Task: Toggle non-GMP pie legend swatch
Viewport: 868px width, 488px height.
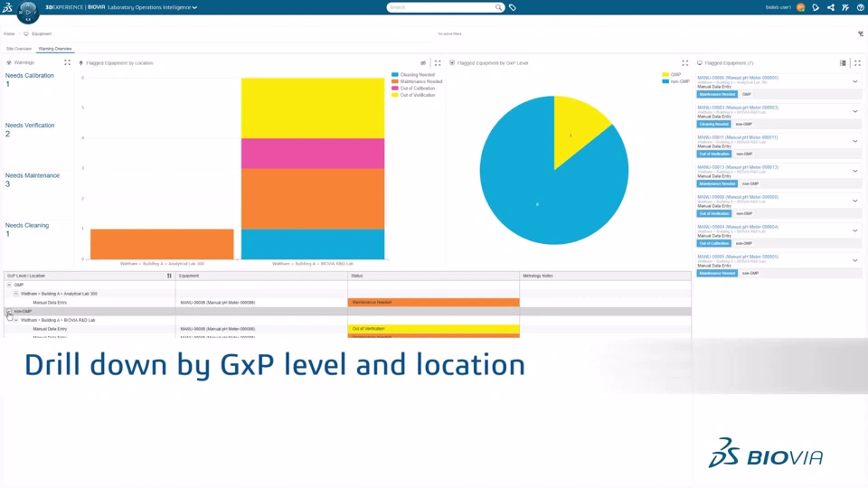Action: 665,81
